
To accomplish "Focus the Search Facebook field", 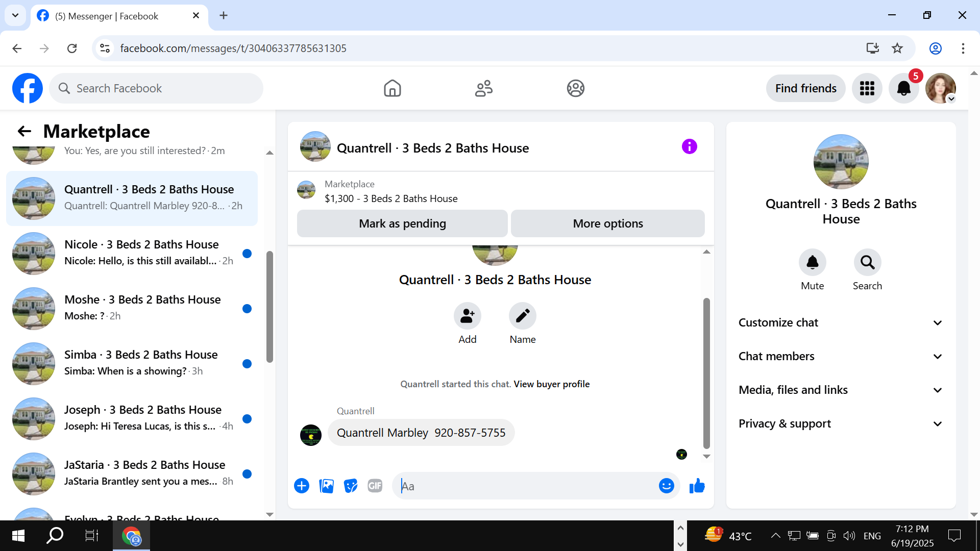I will click(156, 88).
